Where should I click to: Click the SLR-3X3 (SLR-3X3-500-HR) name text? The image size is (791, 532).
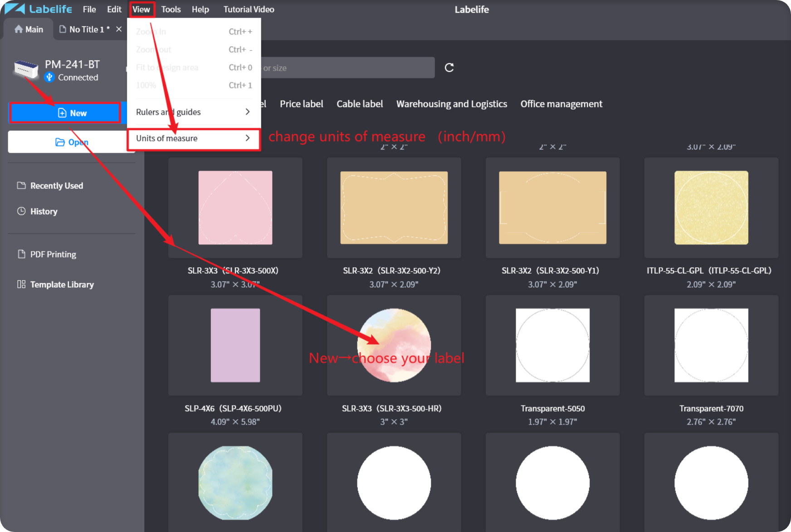[391, 408]
